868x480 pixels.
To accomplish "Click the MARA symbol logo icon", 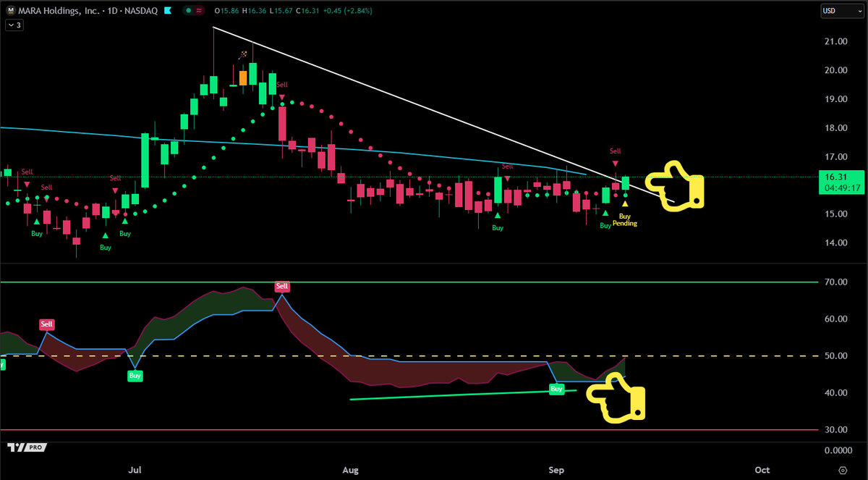I will [x=11, y=11].
